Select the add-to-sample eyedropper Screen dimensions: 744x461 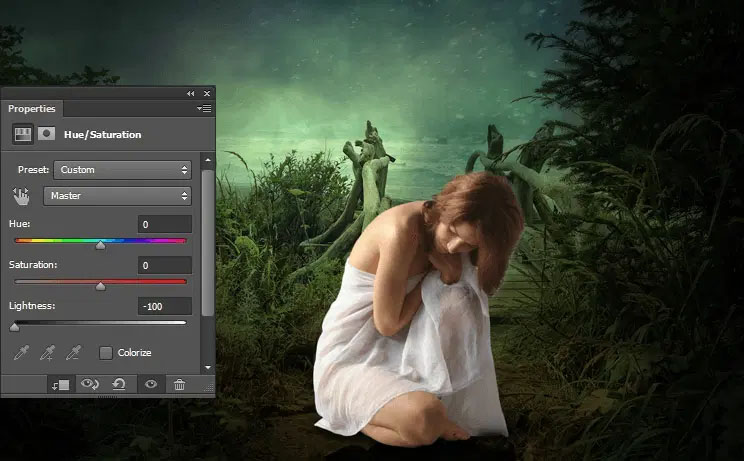point(47,352)
